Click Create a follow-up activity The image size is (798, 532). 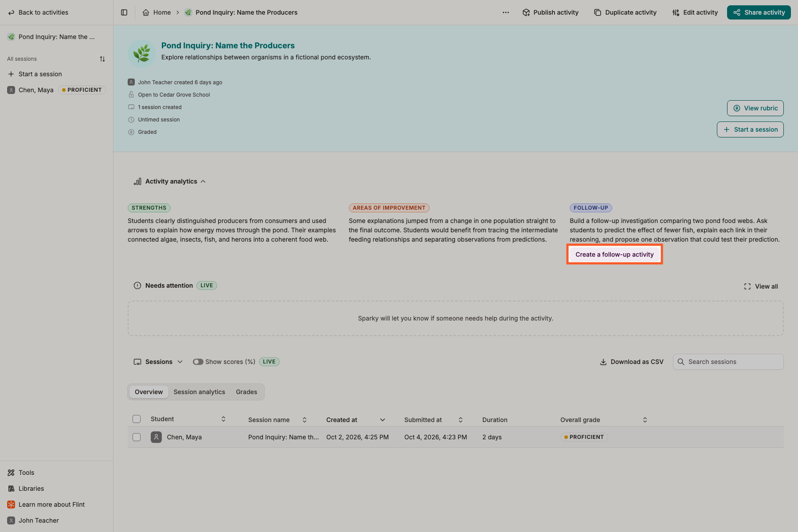click(614, 254)
